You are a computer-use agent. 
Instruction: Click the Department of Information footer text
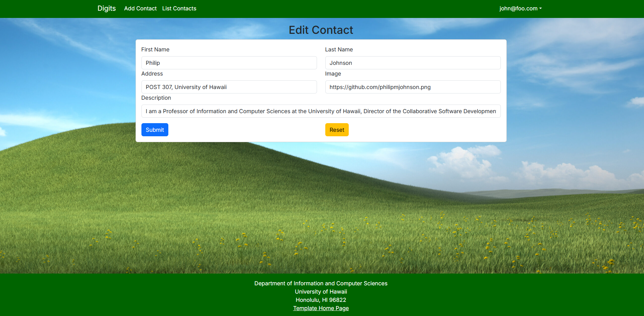[x=321, y=283]
